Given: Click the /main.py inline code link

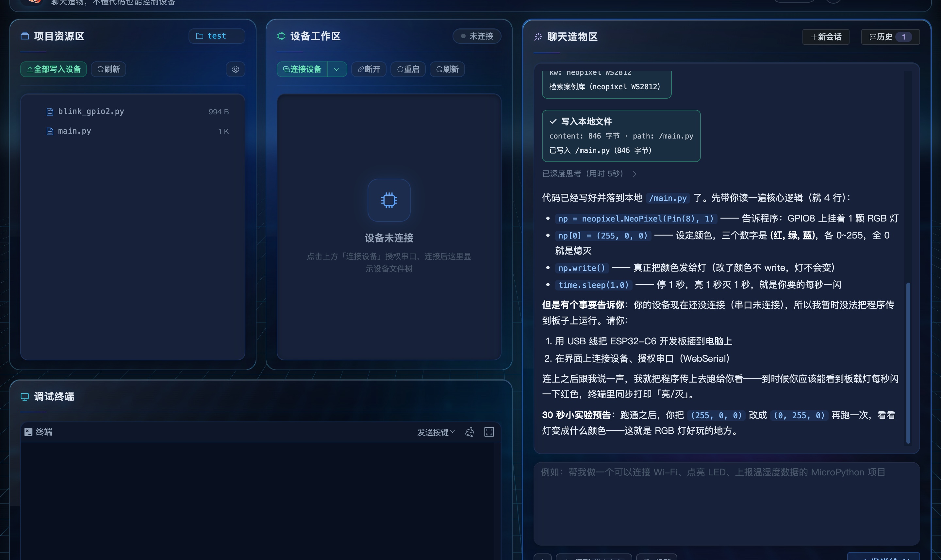Looking at the screenshot, I should [x=668, y=198].
